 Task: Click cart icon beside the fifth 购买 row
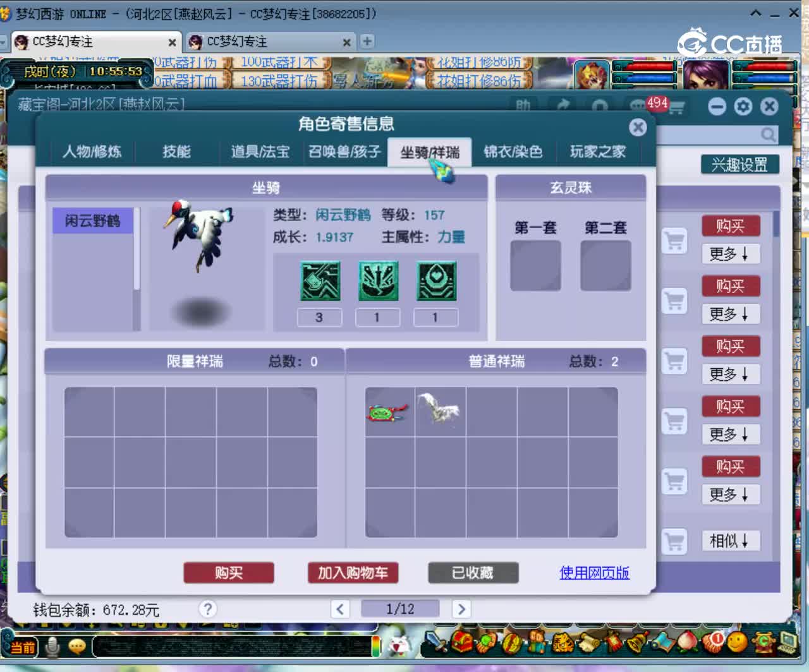pyautogui.click(x=674, y=482)
